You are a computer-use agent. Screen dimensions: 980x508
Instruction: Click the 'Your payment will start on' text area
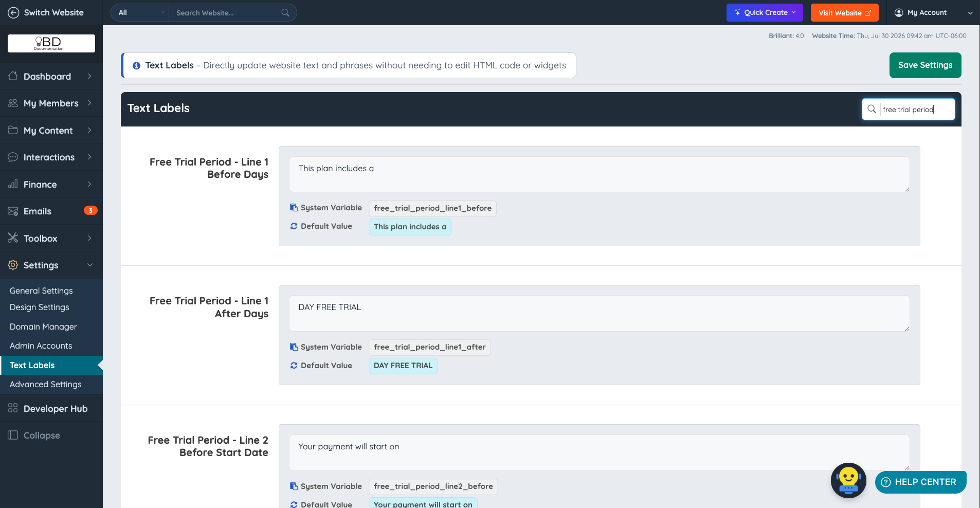tap(600, 452)
